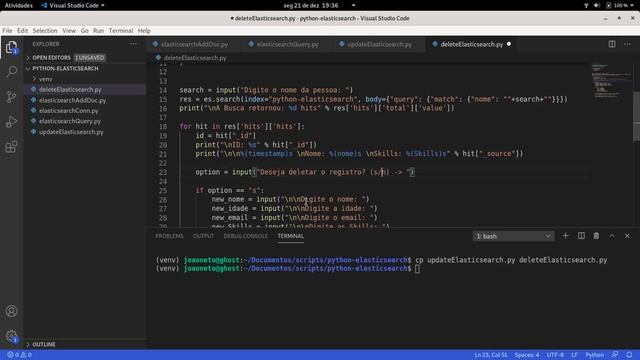
Task: Expand the Open Editors section
Action: 51,58
